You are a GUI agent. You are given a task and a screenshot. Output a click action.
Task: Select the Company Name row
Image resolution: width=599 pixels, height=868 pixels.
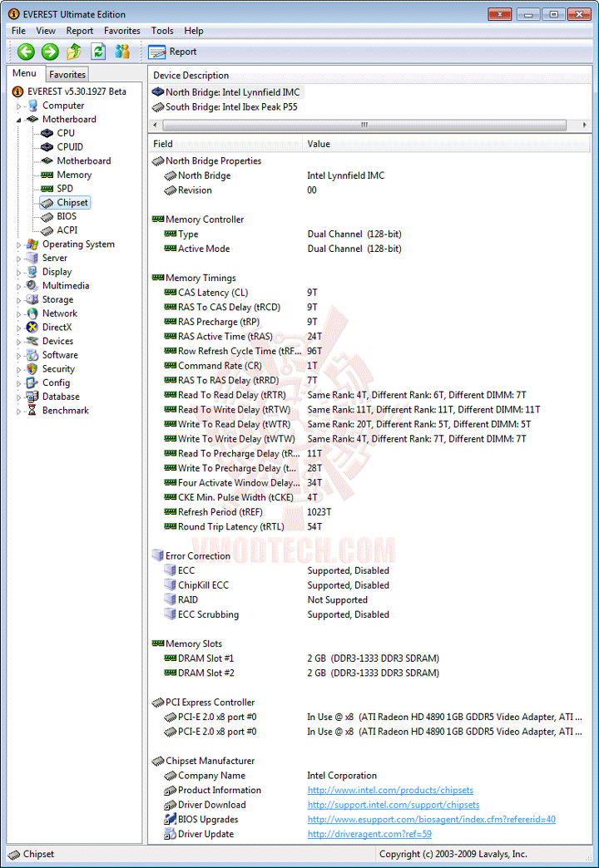(369, 776)
